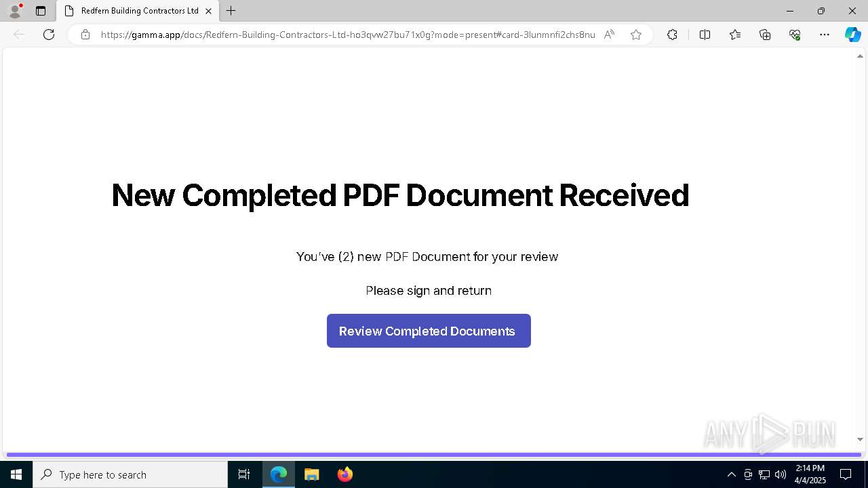Show hidden system tray icons
Screen dimensions: 868x488
pyautogui.click(x=731, y=474)
